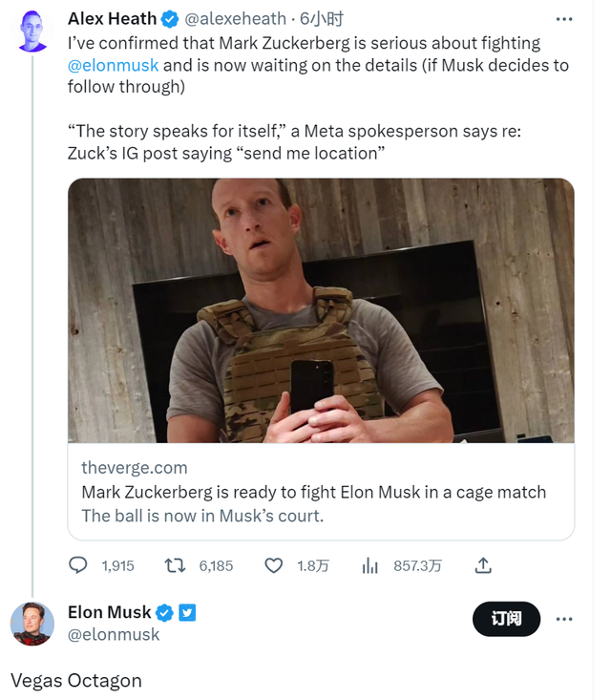611x700 pixels.
Task: Like the tweet with the heart icon
Action: pos(274,565)
